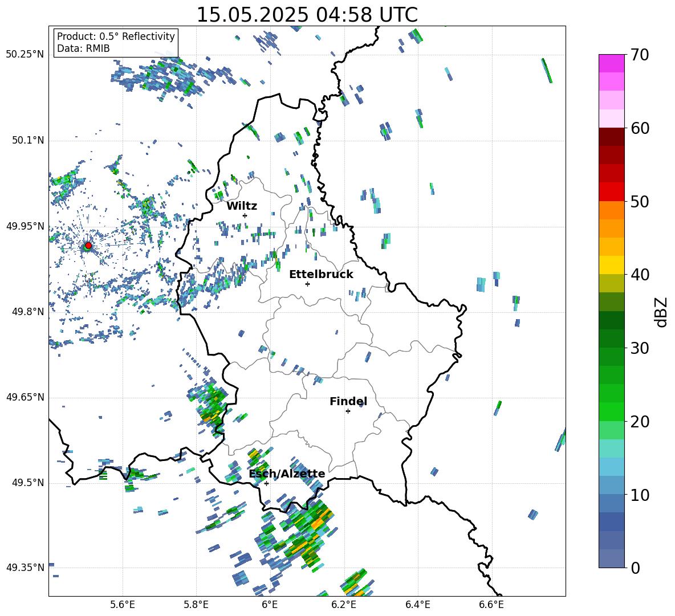Click the 10 tick on colorbar

[640, 495]
